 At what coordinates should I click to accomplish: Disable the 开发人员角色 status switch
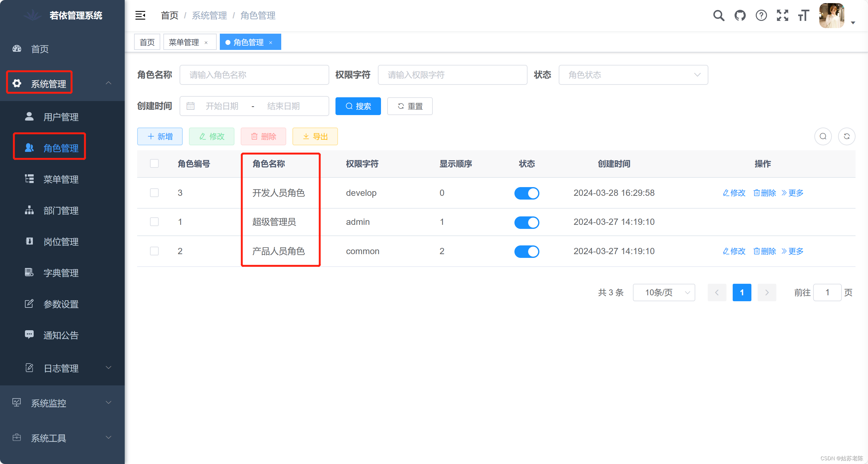tap(527, 193)
